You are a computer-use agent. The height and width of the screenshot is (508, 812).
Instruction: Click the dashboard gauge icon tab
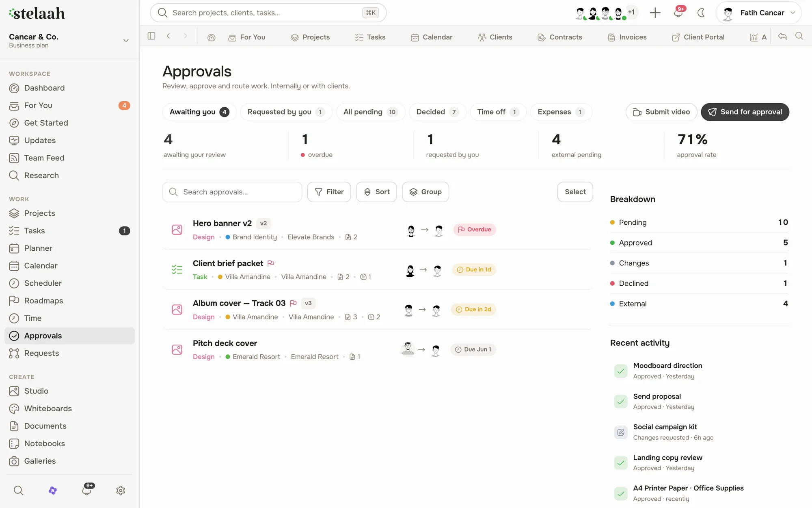point(211,37)
